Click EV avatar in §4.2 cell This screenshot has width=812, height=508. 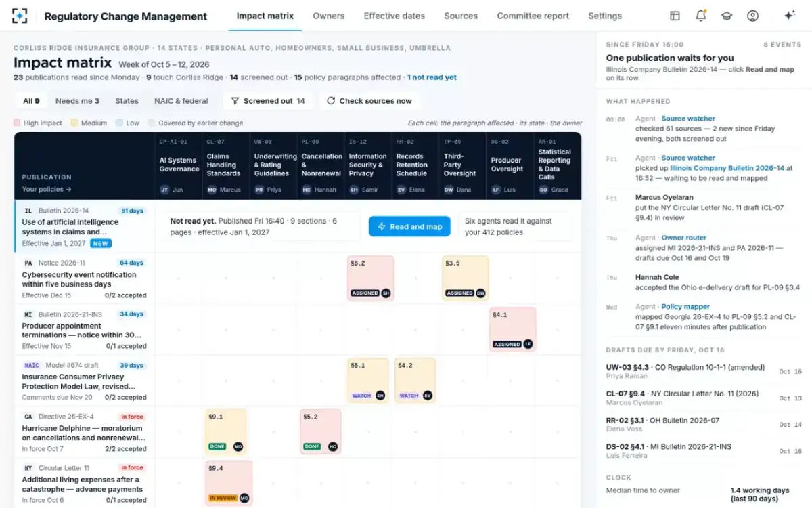pos(428,396)
